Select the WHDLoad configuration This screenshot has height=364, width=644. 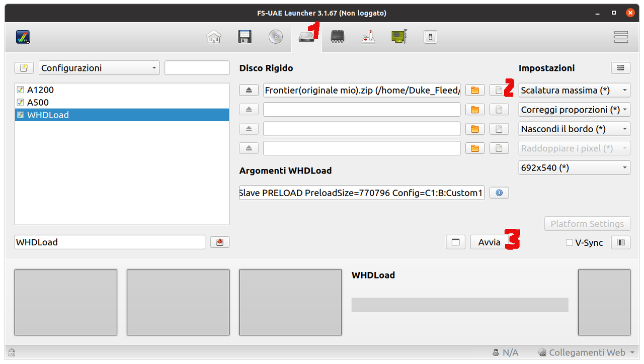(122, 115)
